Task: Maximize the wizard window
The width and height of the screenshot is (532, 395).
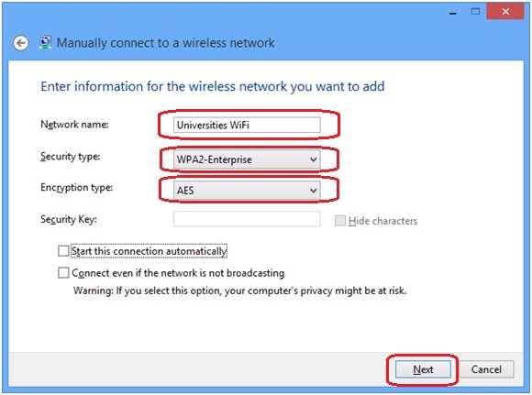Action: click(x=475, y=12)
